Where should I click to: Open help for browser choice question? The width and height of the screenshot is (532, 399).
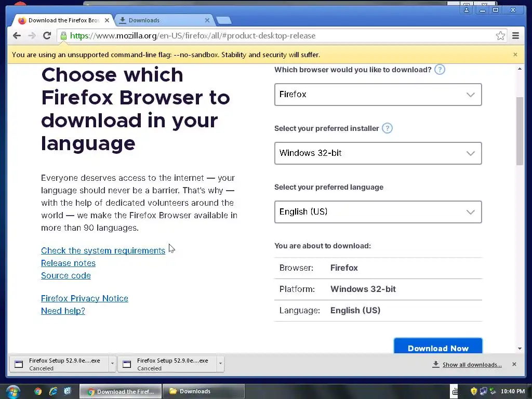tap(440, 70)
